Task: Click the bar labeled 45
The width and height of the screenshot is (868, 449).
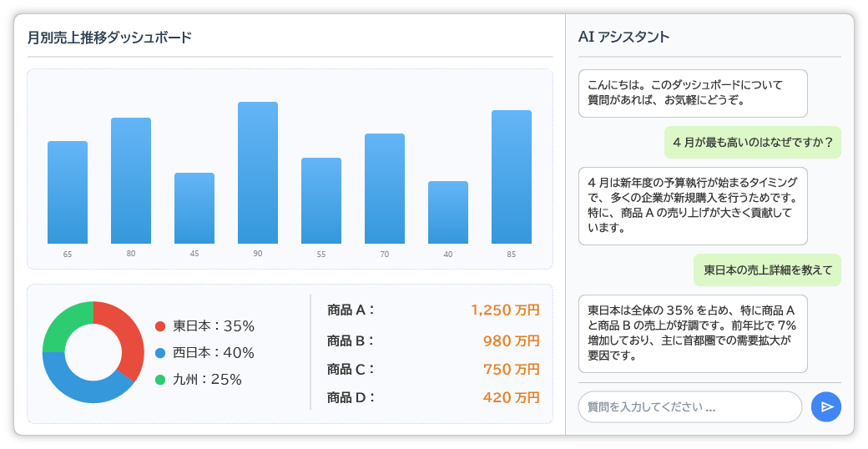Action: click(194, 208)
